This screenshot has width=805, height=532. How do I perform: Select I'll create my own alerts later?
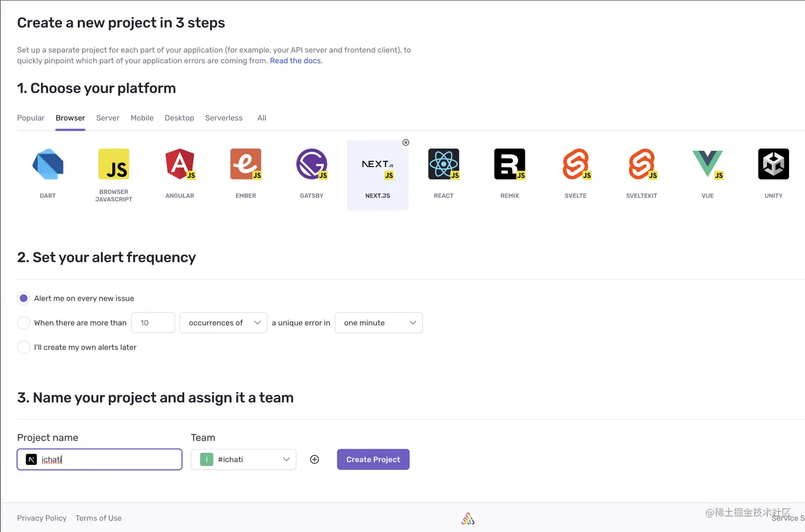tap(23, 347)
